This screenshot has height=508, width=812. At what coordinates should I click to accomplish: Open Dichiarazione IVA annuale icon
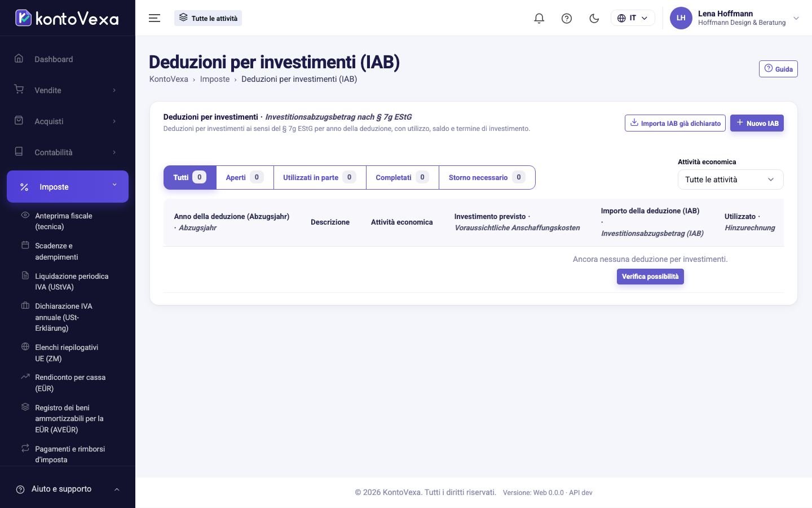click(25, 305)
